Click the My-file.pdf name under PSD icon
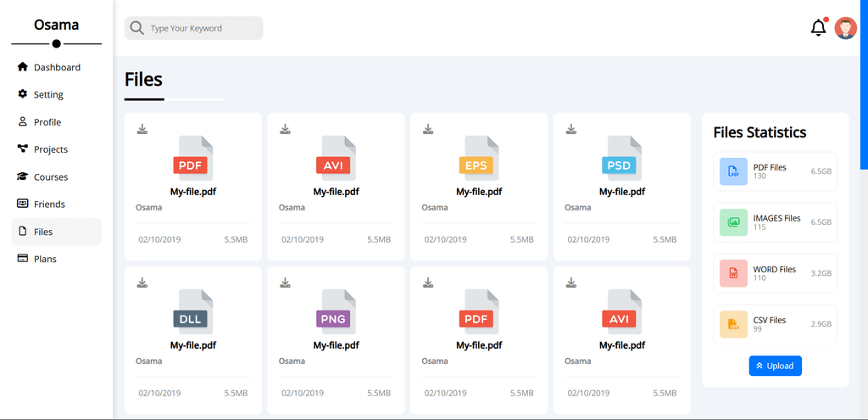Viewport: 868px width, 420px height. [621, 192]
